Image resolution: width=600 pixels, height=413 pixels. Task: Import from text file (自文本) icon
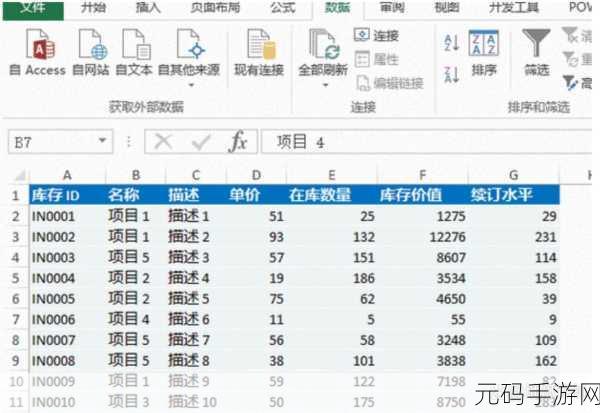click(x=136, y=44)
